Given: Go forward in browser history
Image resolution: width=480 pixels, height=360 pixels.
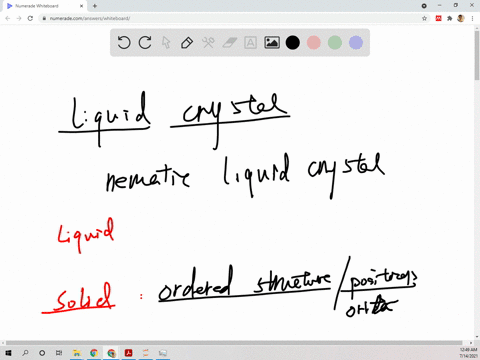Looking at the screenshot, I should point(19,18).
